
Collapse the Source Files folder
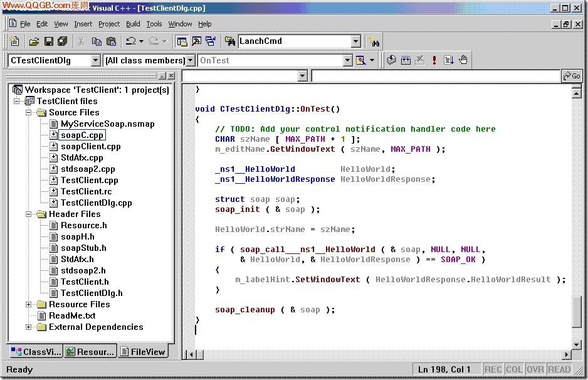tap(28, 112)
